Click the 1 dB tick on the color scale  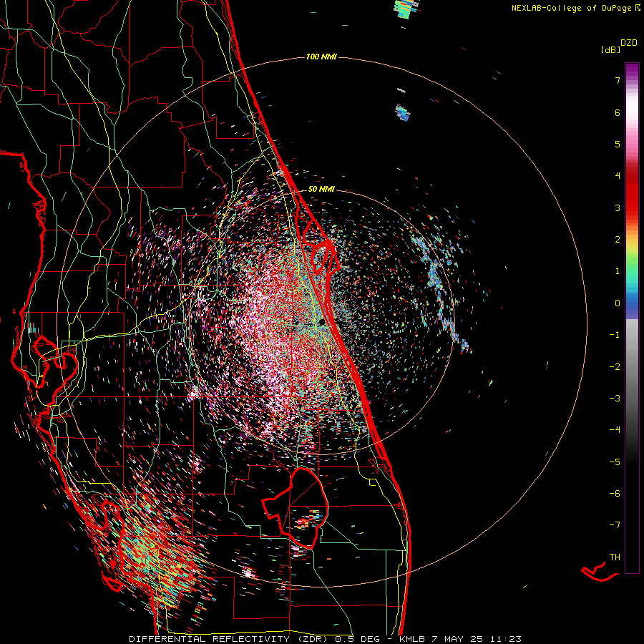(x=618, y=271)
